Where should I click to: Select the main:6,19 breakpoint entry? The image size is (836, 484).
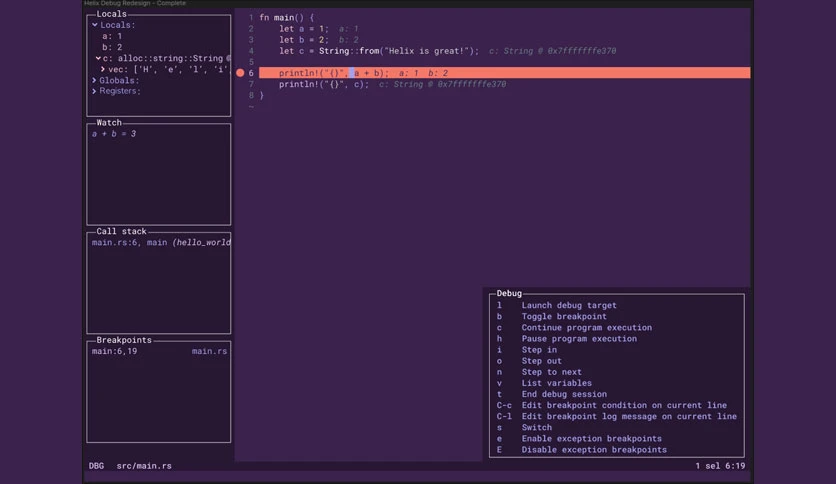[x=114, y=351]
